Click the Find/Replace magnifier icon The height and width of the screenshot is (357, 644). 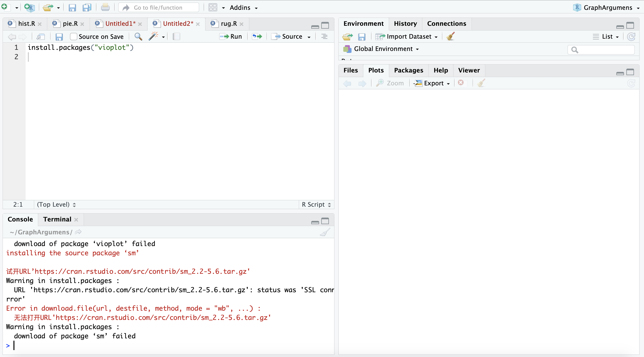(x=138, y=37)
